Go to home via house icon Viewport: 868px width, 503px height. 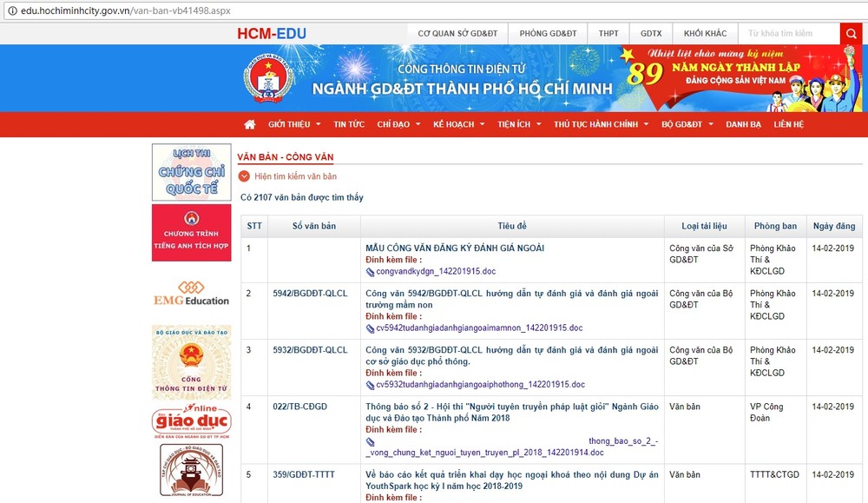coord(250,124)
